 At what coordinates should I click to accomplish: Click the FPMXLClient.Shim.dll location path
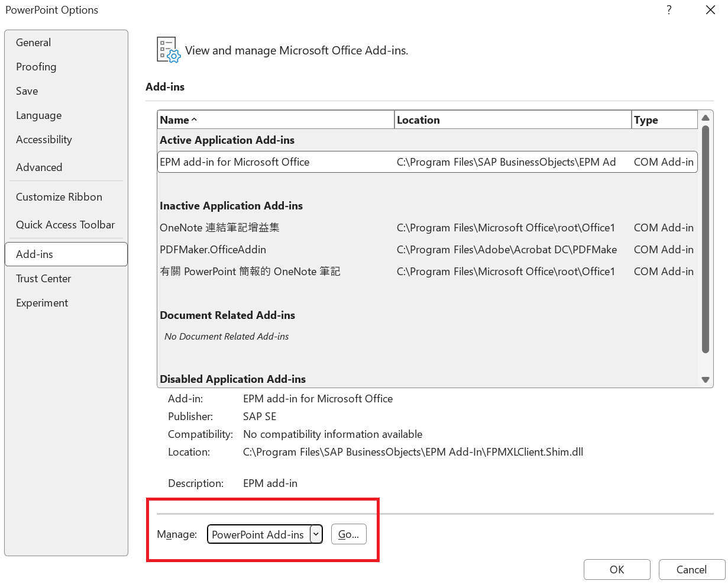413,452
